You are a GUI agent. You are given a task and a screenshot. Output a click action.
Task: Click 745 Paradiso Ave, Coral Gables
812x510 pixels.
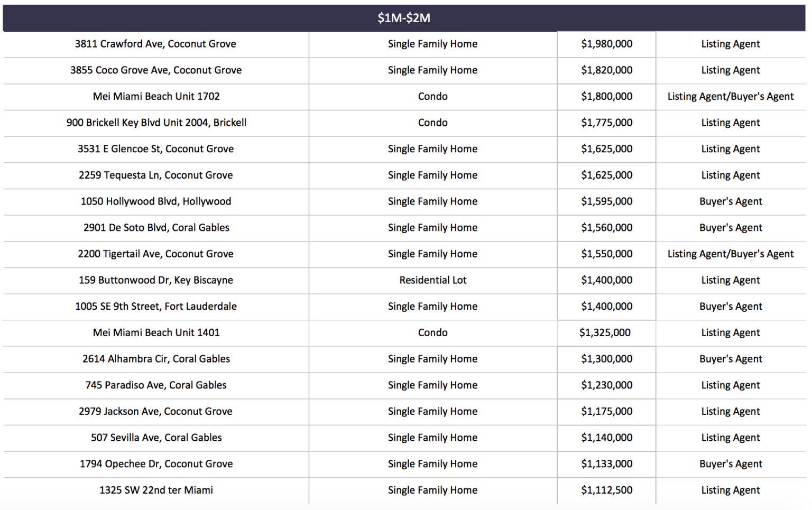[155, 385]
